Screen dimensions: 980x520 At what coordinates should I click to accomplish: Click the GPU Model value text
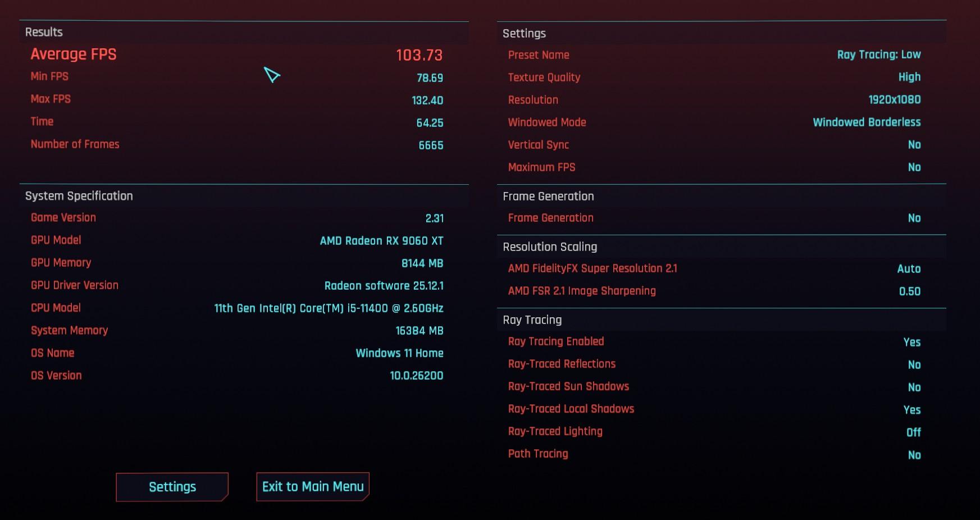pyautogui.click(x=381, y=241)
